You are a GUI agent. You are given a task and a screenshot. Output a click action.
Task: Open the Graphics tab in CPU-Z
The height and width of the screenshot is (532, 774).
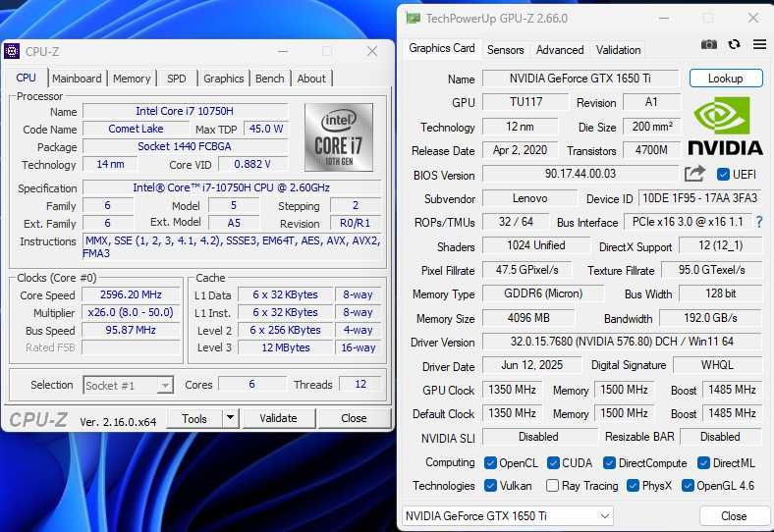click(224, 79)
